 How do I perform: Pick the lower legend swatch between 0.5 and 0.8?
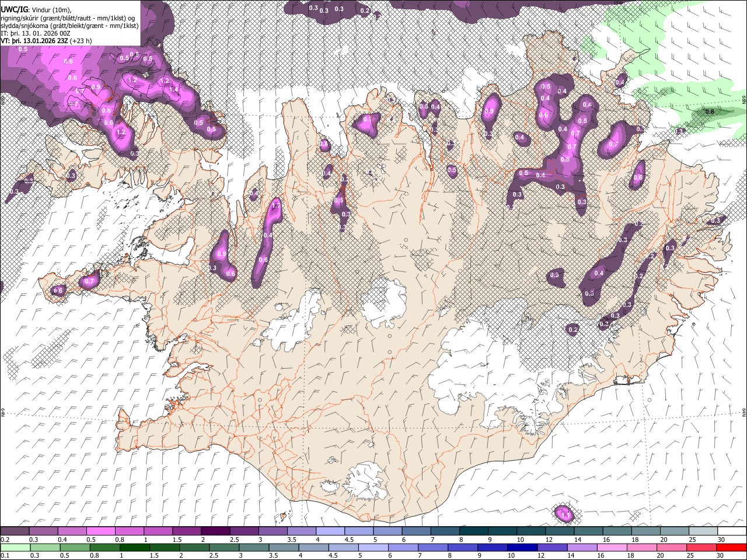[x=75, y=547]
